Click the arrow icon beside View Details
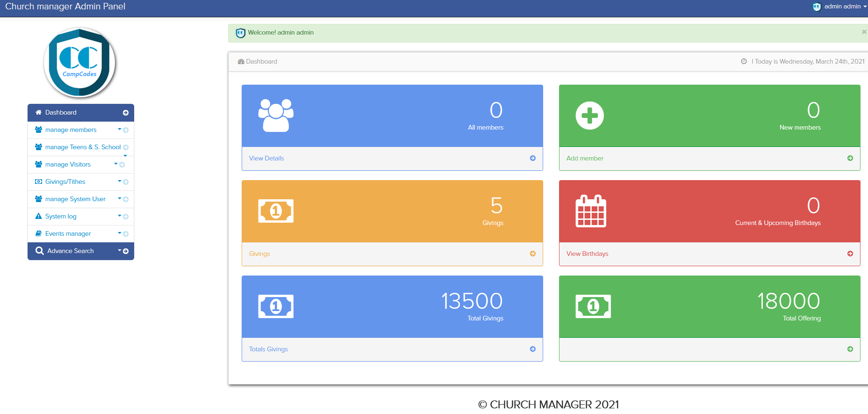 pyautogui.click(x=533, y=158)
